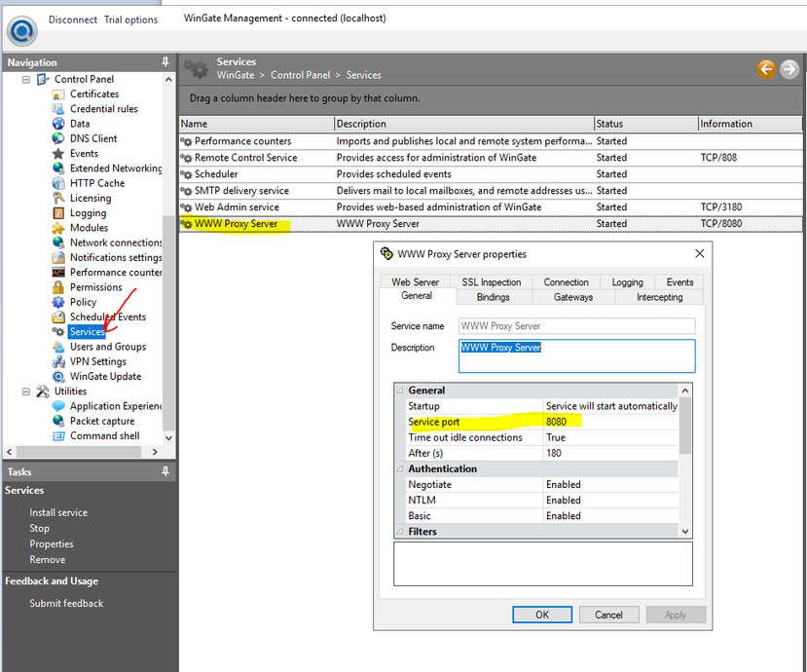Select the VPN Settings icon
This screenshot has height=672, width=807.
point(58,362)
